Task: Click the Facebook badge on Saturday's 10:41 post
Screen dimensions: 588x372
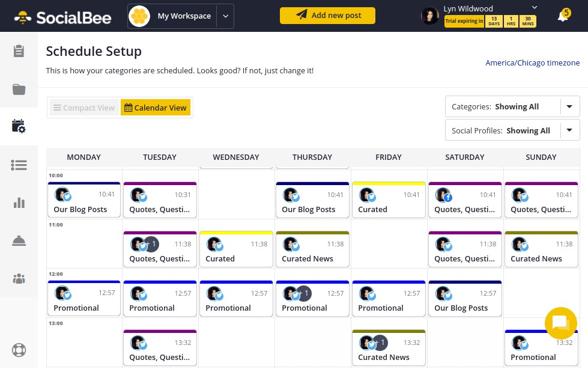Action: [449, 197]
